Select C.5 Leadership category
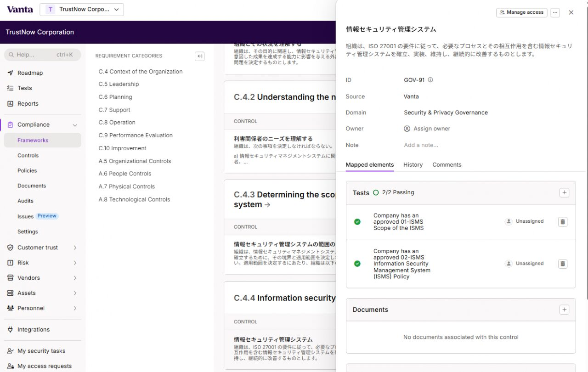 point(119,84)
